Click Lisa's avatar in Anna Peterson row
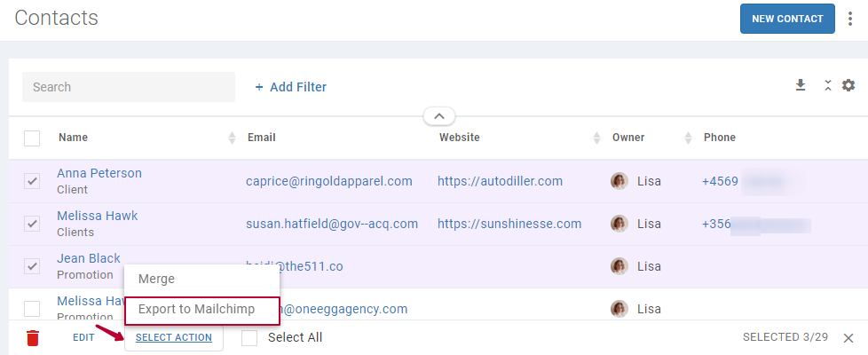 (x=619, y=181)
